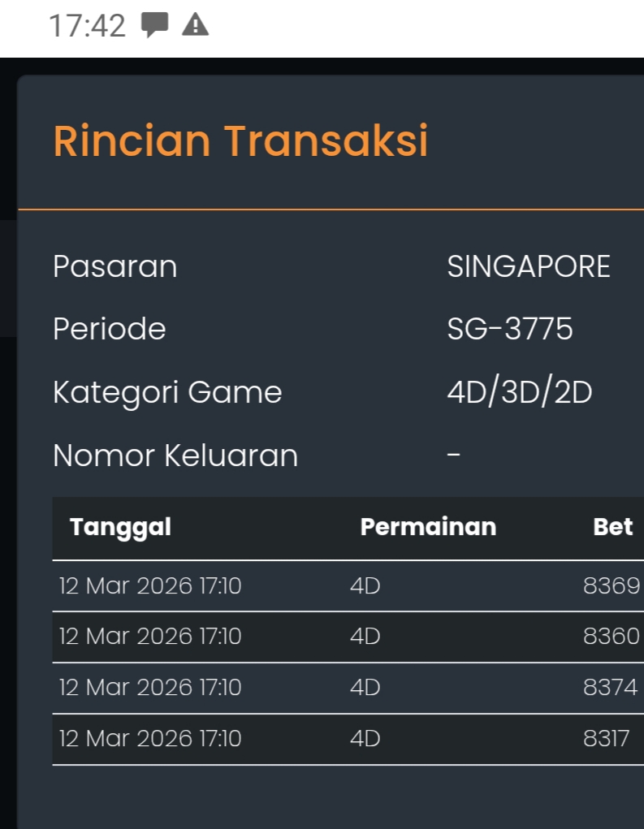Click the SINGAPORE pasaran value
The width and height of the screenshot is (644, 829).
click(x=529, y=266)
